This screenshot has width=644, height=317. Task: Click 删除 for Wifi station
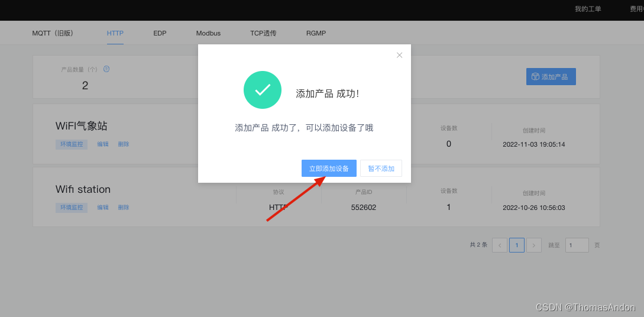124,208
